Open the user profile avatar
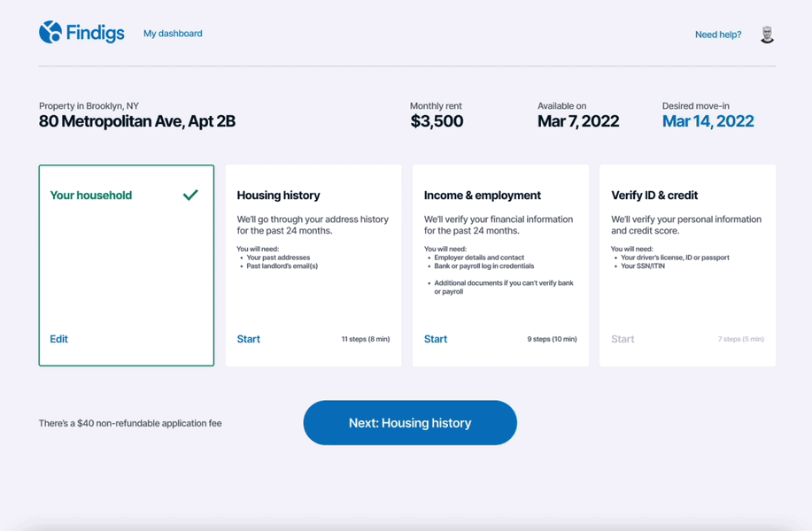The width and height of the screenshot is (812, 531). tap(767, 35)
